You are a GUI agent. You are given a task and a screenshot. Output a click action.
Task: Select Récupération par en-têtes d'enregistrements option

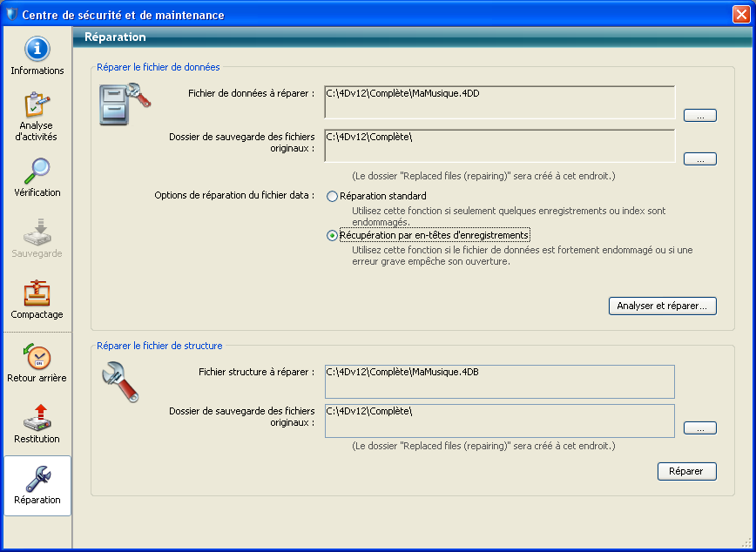coord(332,235)
